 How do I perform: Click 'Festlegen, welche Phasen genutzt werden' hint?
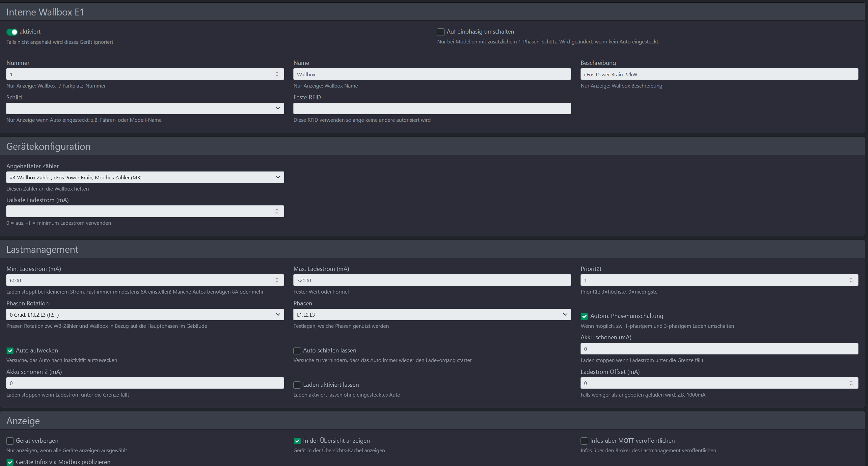341,326
